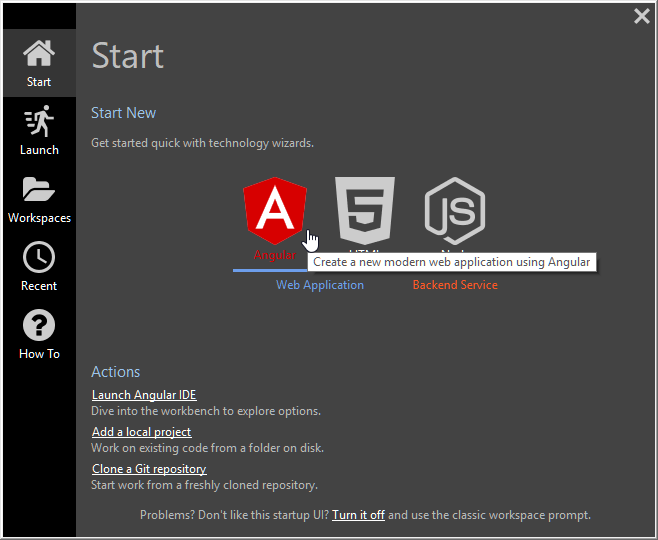Click the Start label in sidebar
Image resolution: width=658 pixels, height=540 pixels.
coord(39,82)
